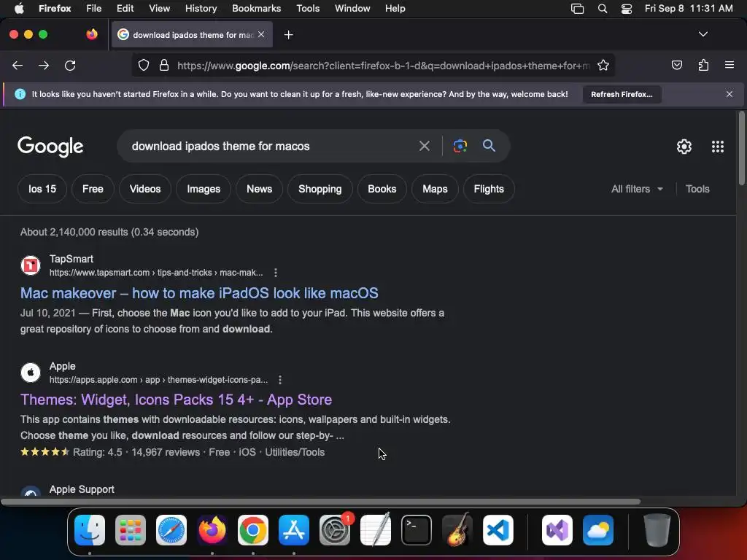
Task: Select the Maps filter chip
Action: pyautogui.click(x=435, y=189)
